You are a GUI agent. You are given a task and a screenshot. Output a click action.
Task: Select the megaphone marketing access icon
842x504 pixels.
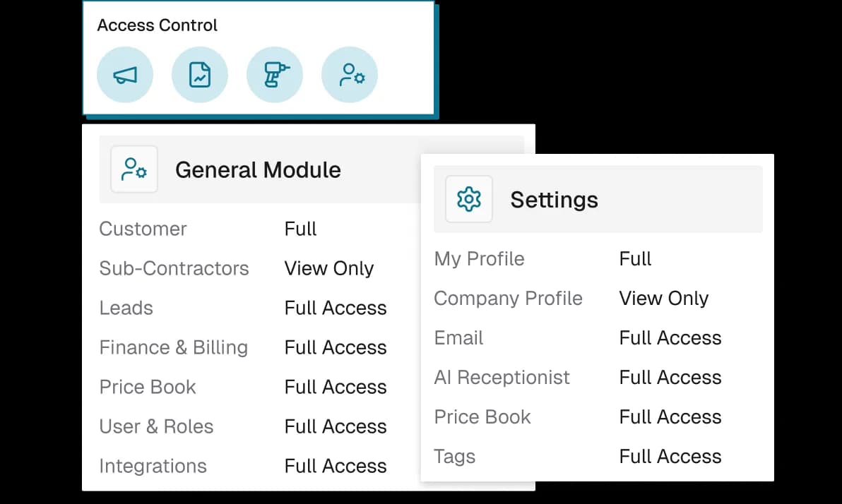(125, 74)
